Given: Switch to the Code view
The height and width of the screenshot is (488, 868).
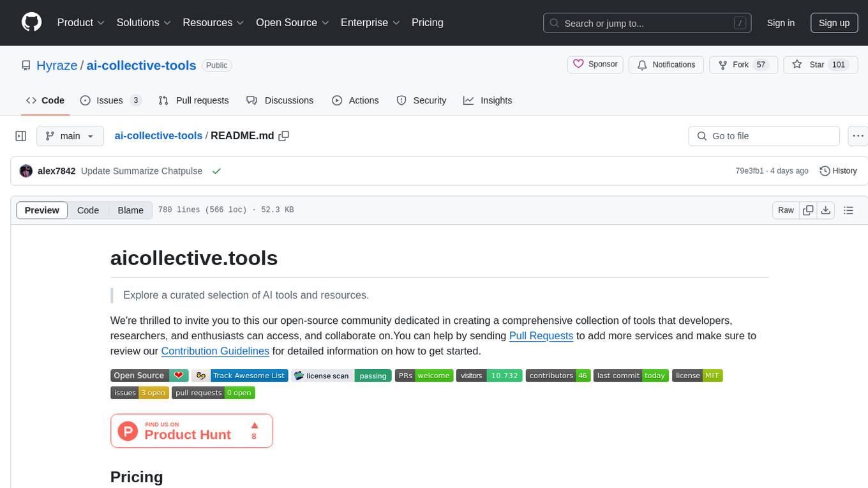Looking at the screenshot, I should pos(88,210).
